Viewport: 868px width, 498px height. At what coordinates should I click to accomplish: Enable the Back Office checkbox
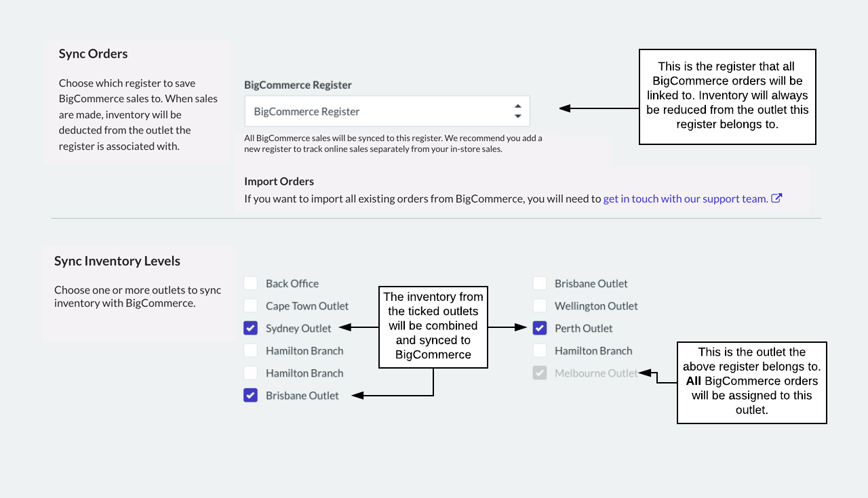pyautogui.click(x=251, y=283)
